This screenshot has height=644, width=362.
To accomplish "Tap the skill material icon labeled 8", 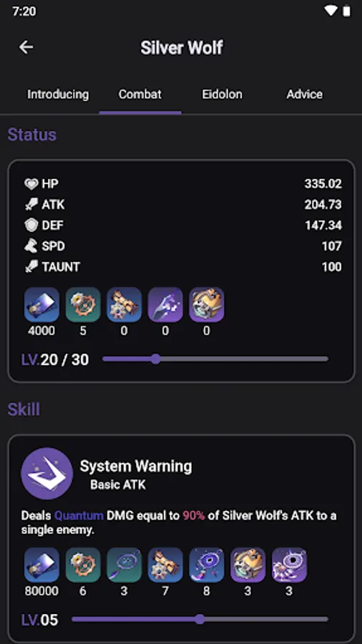I will (x=207, y=565).
